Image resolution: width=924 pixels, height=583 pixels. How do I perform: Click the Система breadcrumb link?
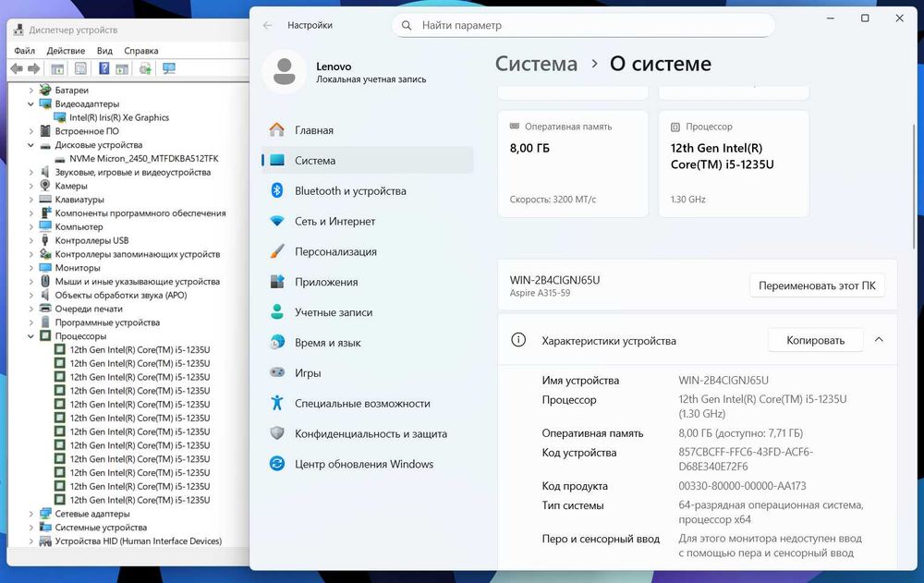pos(536,64)
